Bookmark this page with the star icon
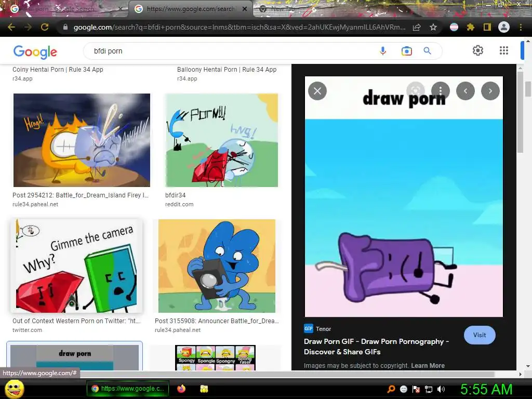This screenshot has width=532, height=399. click(x=433, y=28)
